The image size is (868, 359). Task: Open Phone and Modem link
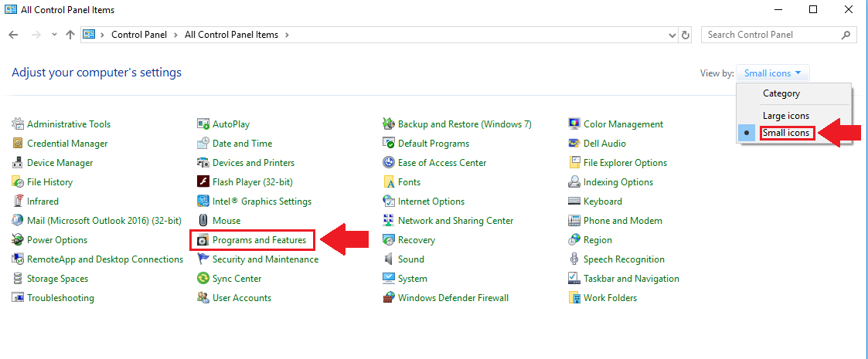coord(623,221)
